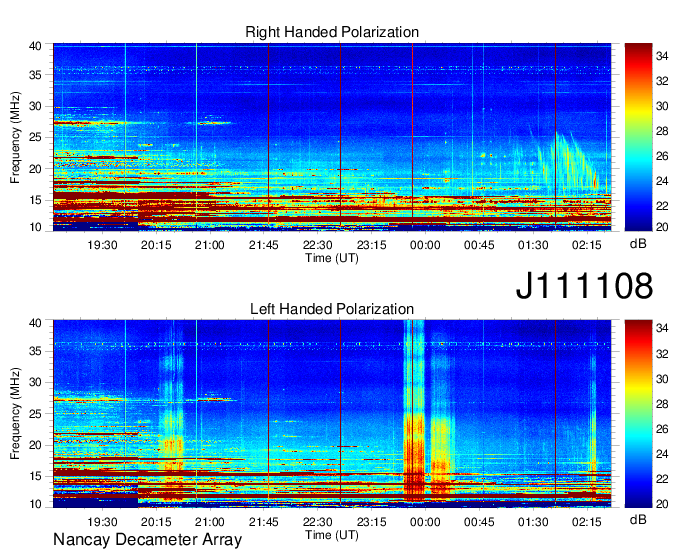The height and width of the screenshot is (552, 680).
Task: Click 22:30 tick on Left Handed time axis
Action: coord(317,522)
